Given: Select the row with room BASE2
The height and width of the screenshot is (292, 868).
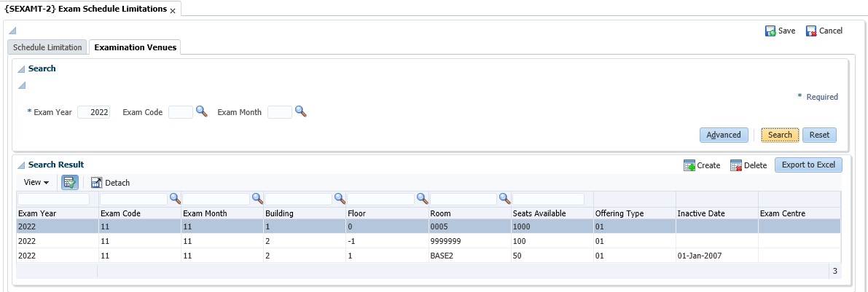Looking at the screenshot, I should [x=429, y=256].
